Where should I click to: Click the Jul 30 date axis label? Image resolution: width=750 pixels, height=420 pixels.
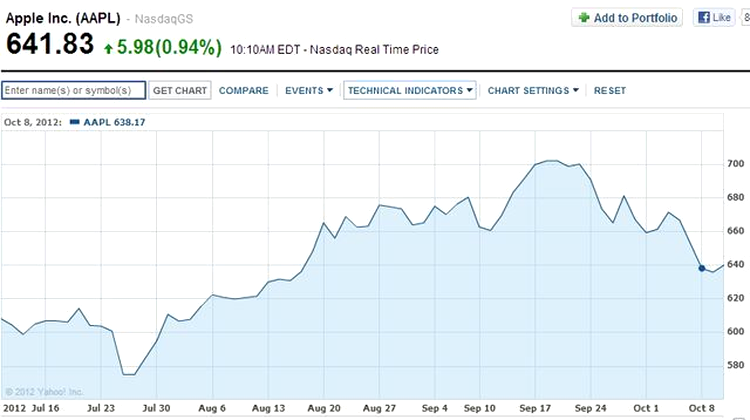pos(156,409)
